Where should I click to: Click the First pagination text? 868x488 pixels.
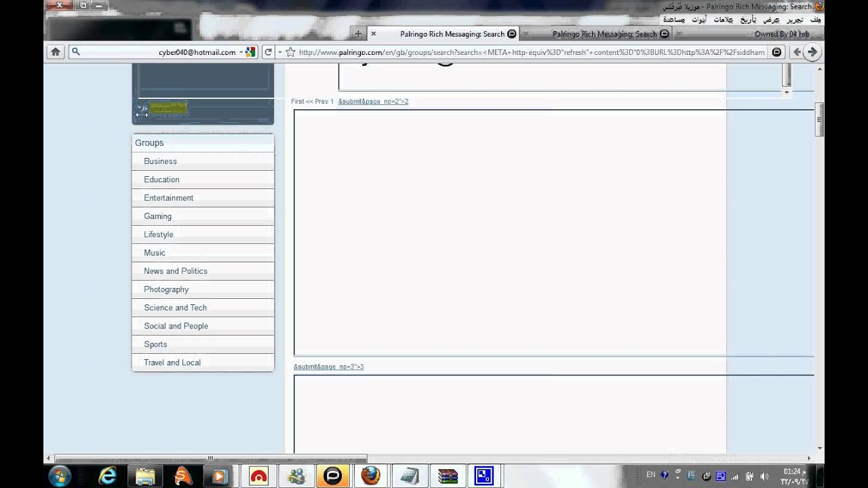point(298,102)
